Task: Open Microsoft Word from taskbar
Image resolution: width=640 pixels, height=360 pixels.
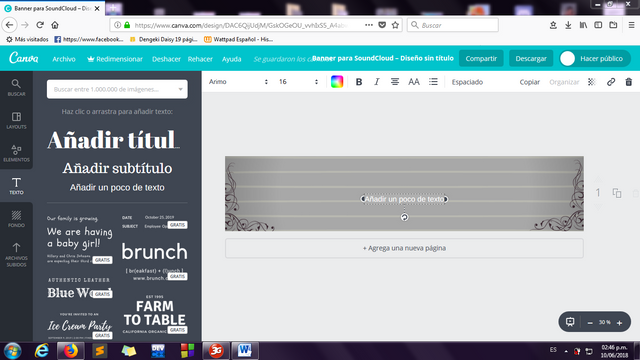Action: coord(245,351)
